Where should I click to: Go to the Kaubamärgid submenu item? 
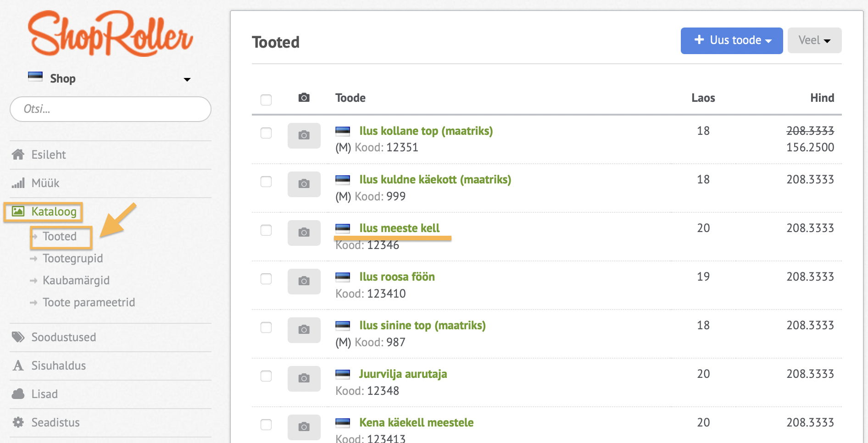coord(76,280)
